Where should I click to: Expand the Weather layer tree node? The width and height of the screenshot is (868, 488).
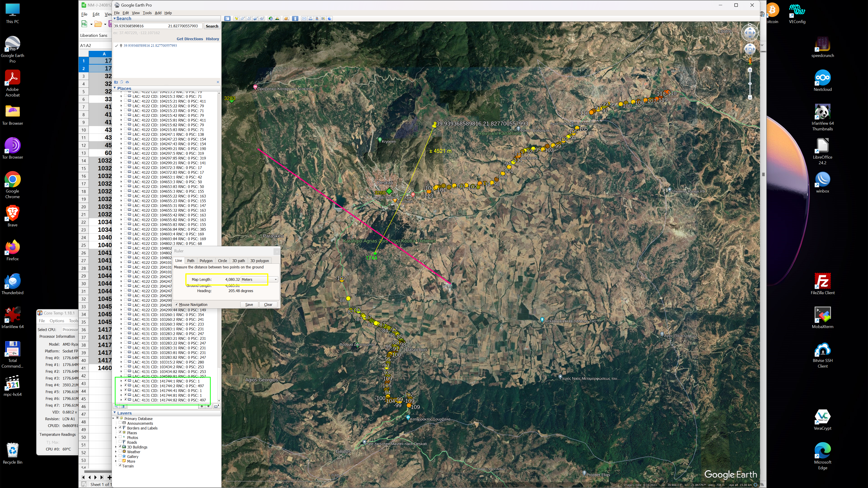[116, 452]
